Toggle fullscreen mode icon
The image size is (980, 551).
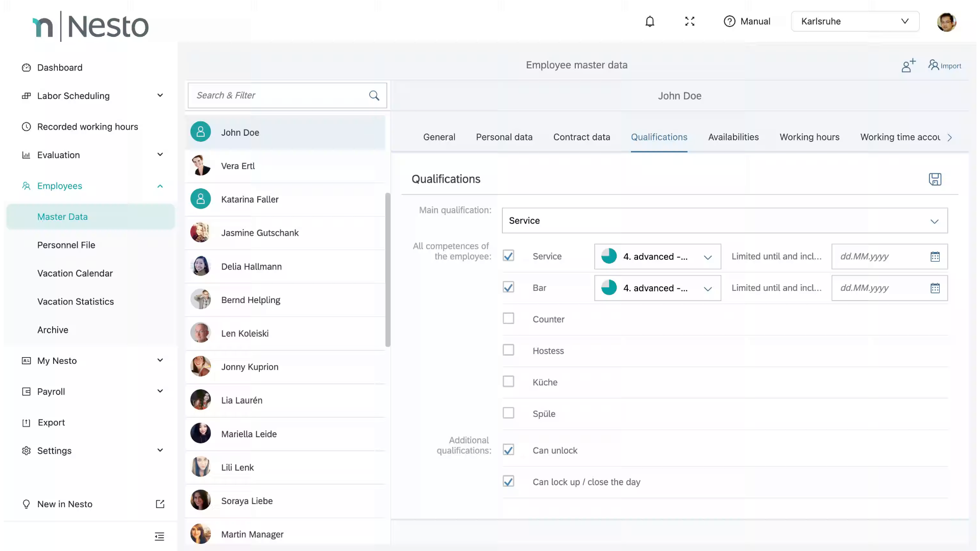point(690,21)
